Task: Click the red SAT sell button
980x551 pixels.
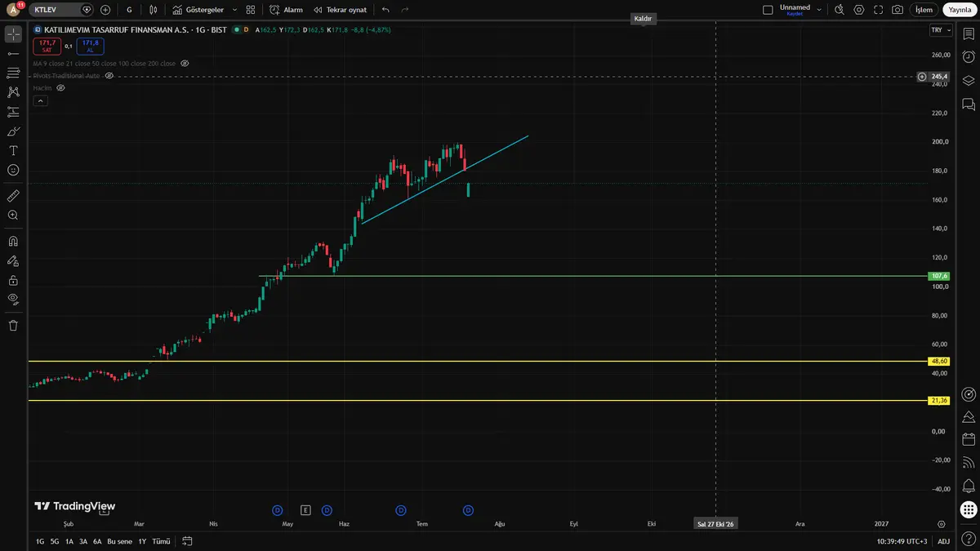Action: 47,46
